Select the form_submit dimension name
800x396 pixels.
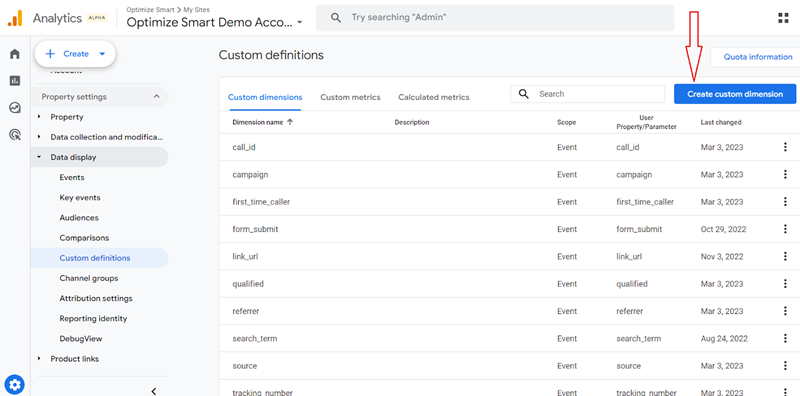pos(255,229)
